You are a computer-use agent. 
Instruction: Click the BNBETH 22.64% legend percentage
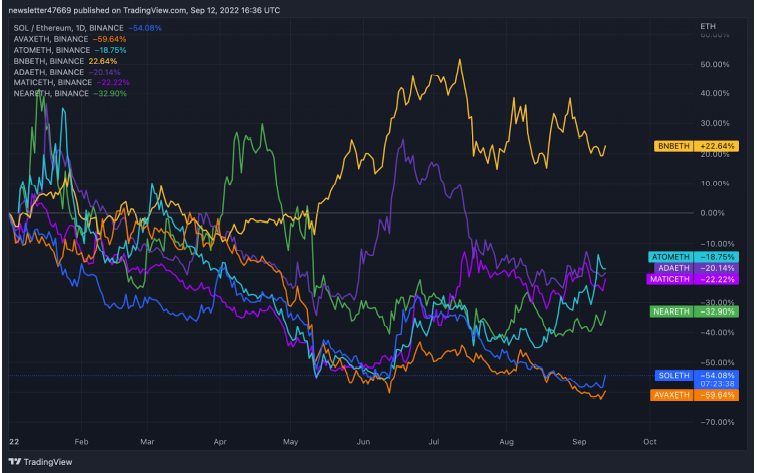click(x=103, y=61)
